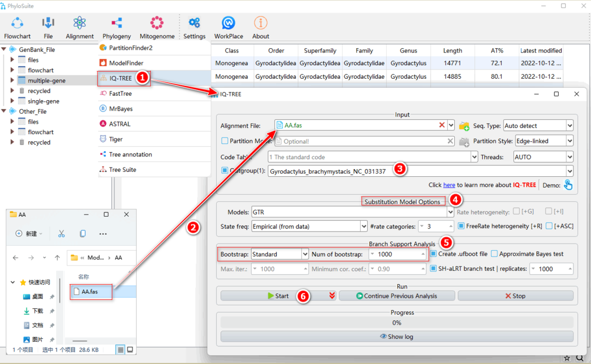Screen dimensions: 591x364
Task: Click the copy icon in AA window
Action: [x=83, y=234]
